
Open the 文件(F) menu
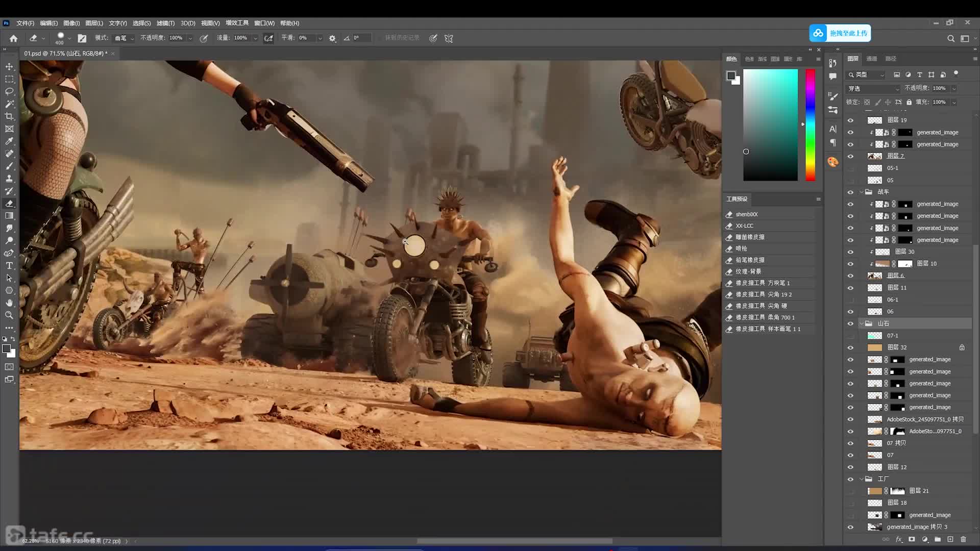(x=25, y=23)
